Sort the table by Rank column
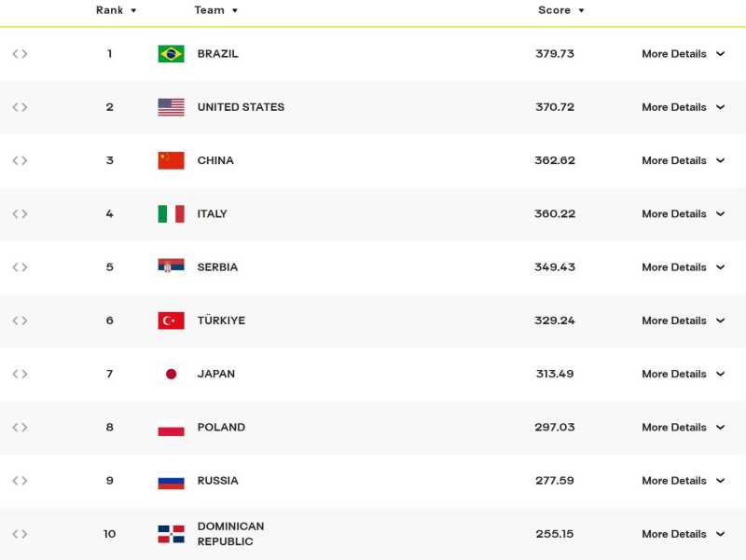Viewport: 746px width, 560px height. (117, 10)
